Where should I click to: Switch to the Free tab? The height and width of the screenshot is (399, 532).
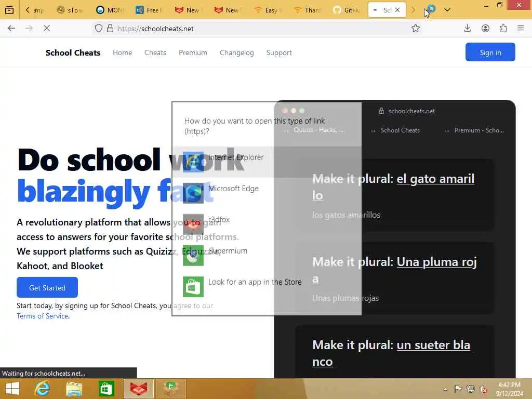[149, 10]
